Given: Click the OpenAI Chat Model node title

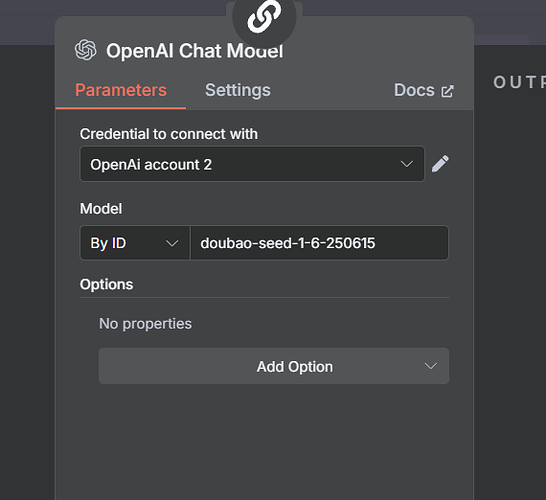Looking at the screenshot, I should 195,51.
